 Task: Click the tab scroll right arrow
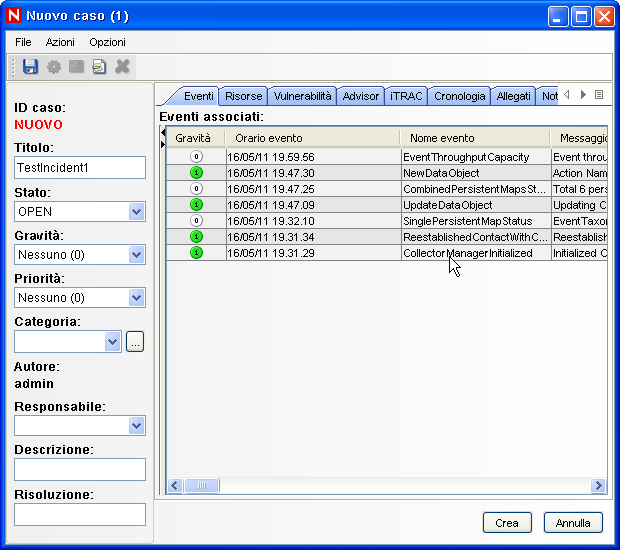583,95
